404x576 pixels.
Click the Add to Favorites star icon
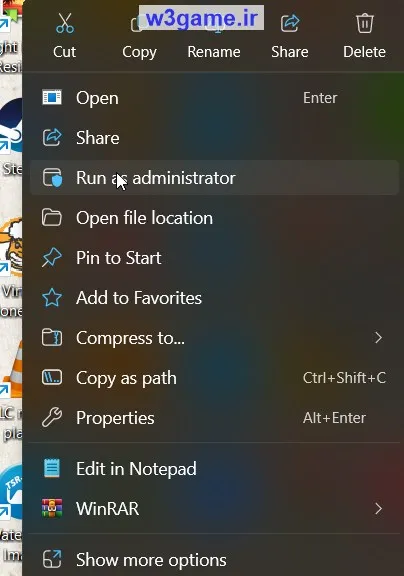pyautogui.click(x=52, y=298)
